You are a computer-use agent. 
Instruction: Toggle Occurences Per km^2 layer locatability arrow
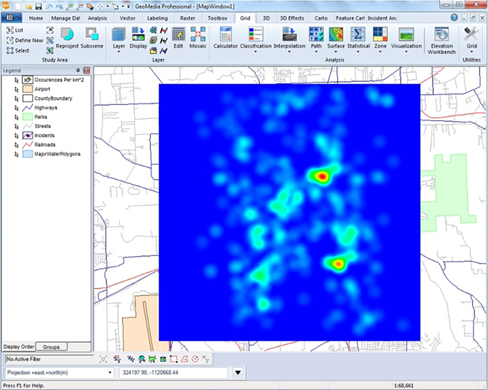[16, 80]
